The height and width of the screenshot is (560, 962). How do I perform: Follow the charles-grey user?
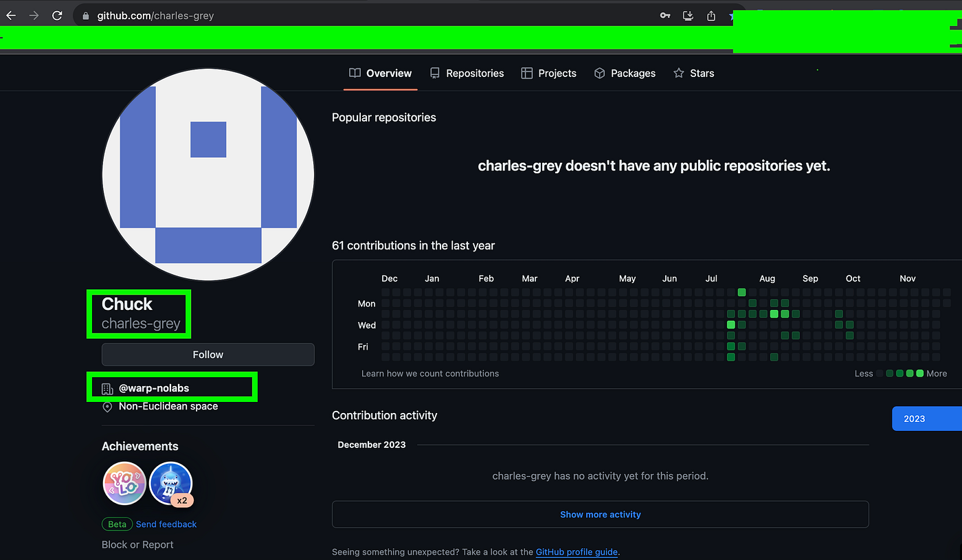(208, 355)
